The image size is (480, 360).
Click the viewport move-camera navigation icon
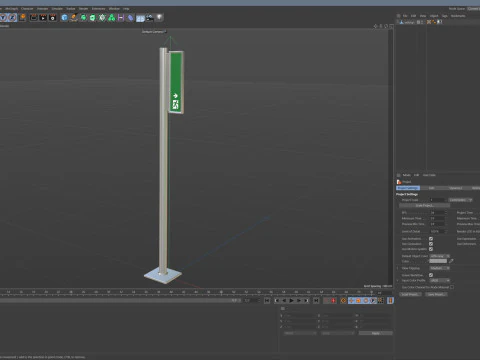[376, 26]
